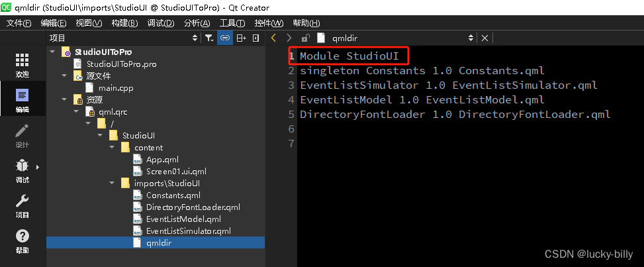Click the Debug mode submenu arrow
644x267 pixels.
click(38, 167)
